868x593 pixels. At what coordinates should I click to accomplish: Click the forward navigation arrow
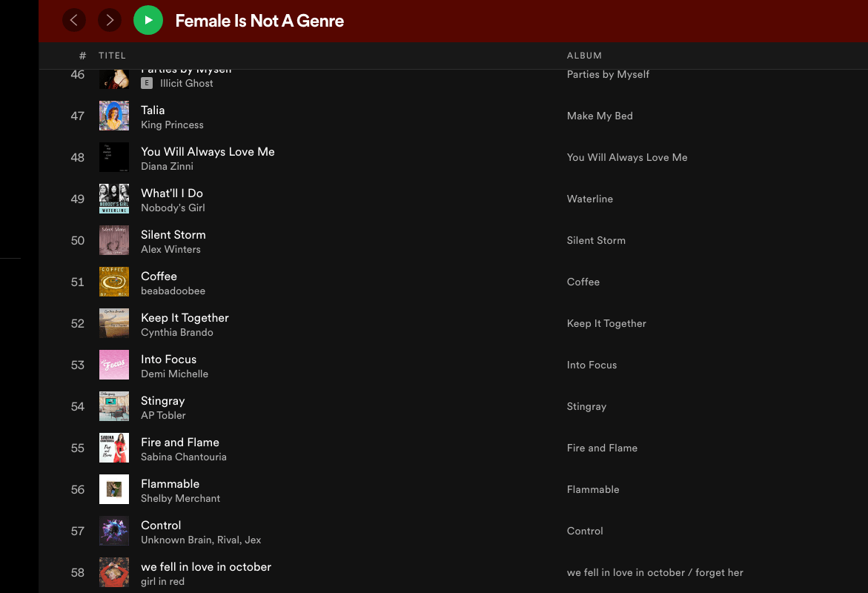click(x=110, y=20)
